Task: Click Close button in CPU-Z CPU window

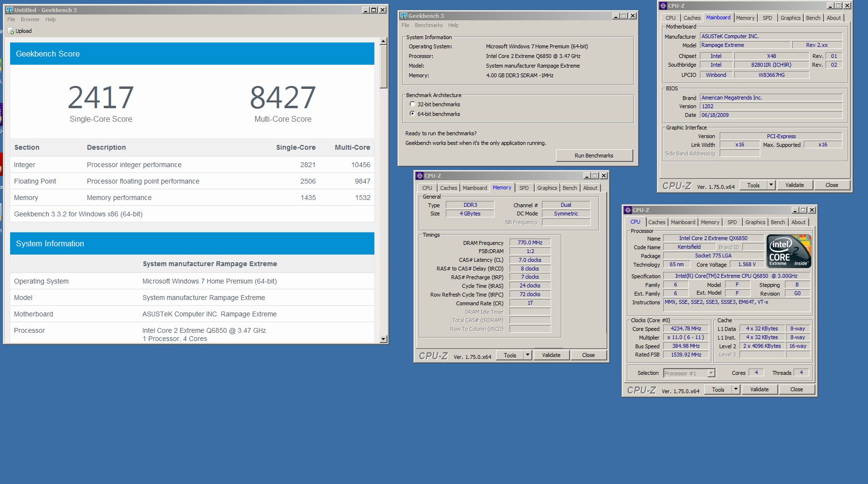Action: [x=797, y=389]
